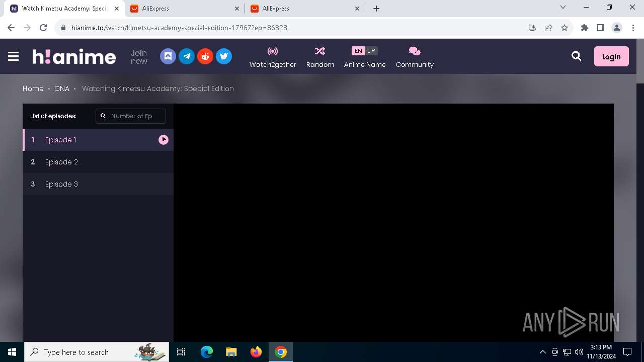
Task: Click the address bar URL
Action: pos(179,28)
